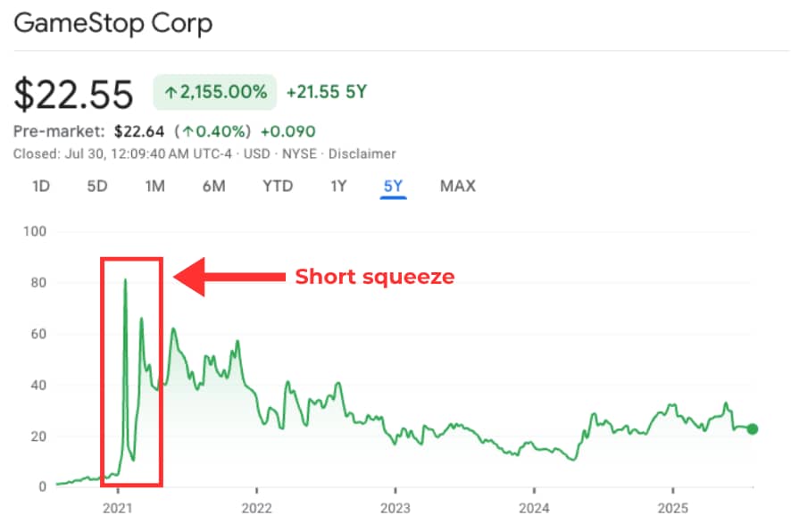The height and width of the screenshot is (532, 791).
Task: Select the YTD tab
Action: tap(277, 187)
